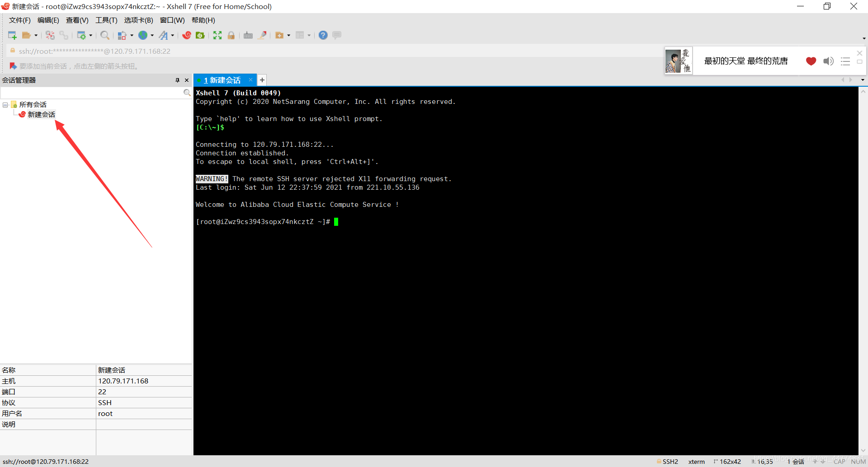Click the plus button to add tab

pyautogui.click(x=262, y=80)
